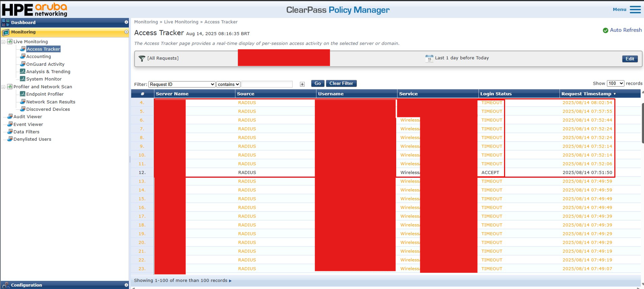Collapse the Monitoring panel arrow
This screenshot has height=289, width=644.
[126, 32]
